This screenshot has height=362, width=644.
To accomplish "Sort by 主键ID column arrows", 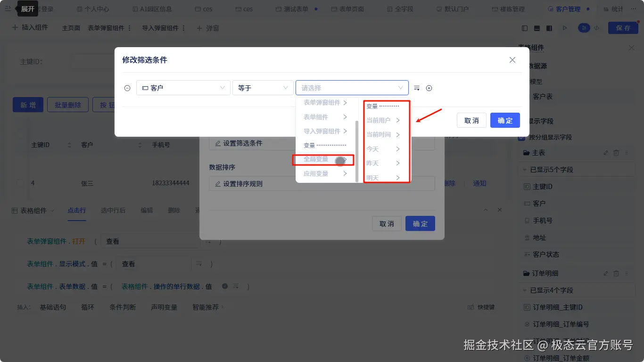I will click(69, 145).
